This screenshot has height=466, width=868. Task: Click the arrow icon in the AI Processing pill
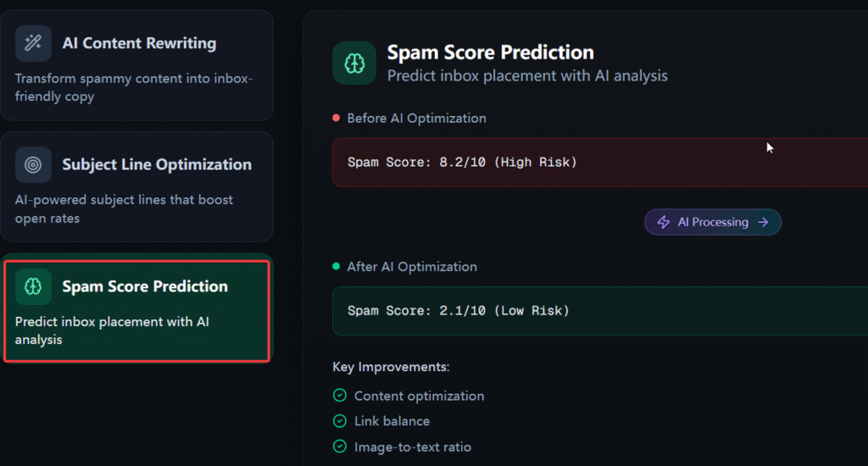coord(763,222)
